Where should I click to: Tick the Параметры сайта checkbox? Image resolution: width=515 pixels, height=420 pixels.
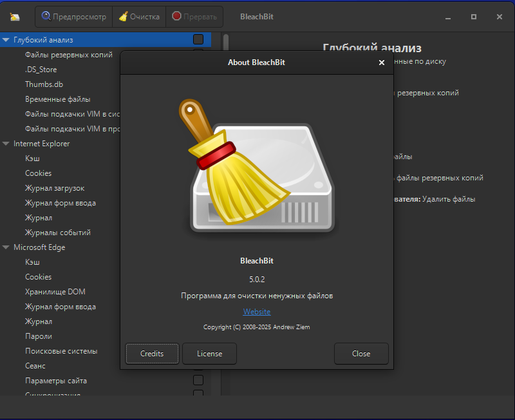198,380
